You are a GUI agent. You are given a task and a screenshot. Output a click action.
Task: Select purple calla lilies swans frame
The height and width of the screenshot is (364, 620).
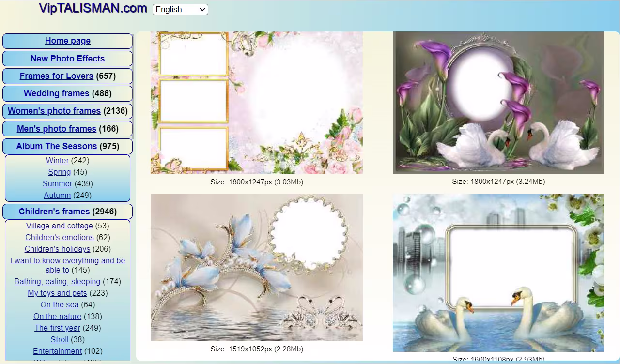(x=498, y=103)
